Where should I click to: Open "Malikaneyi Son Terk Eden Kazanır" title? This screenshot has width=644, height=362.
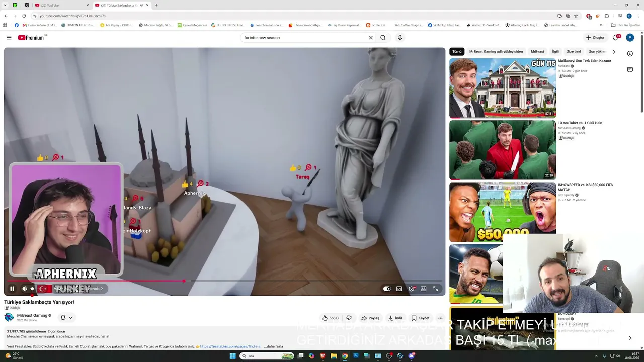coord(585,61)
